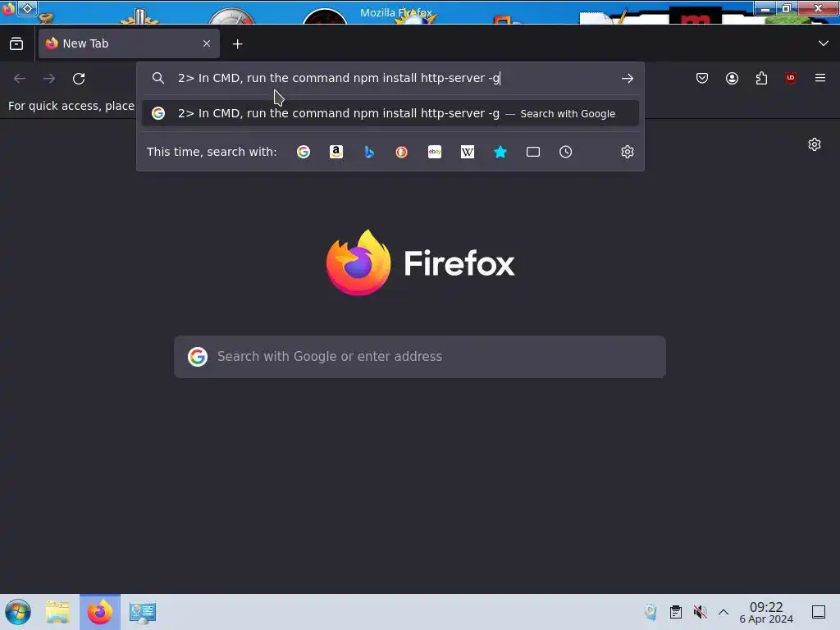Viewport: 840px width, 630px height.
Task: Click Firefox icon in the taskbar
Action: click(x=100, y=612)
